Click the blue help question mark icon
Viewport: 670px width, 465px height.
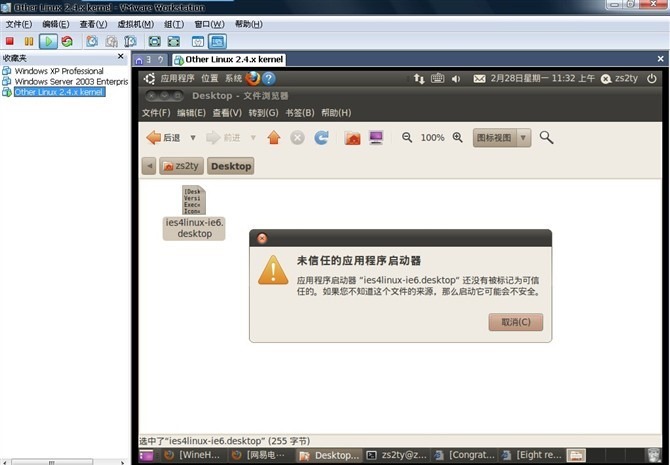pyautogui.click(x=269, y=79)
